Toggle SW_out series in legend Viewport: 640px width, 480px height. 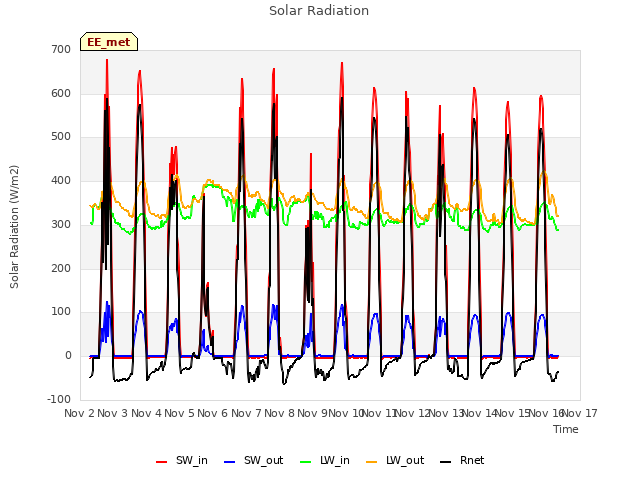[253, 460]
